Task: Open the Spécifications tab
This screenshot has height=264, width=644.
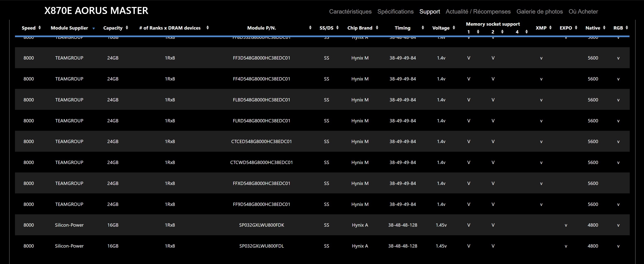Action: click(x=395, y=11)
